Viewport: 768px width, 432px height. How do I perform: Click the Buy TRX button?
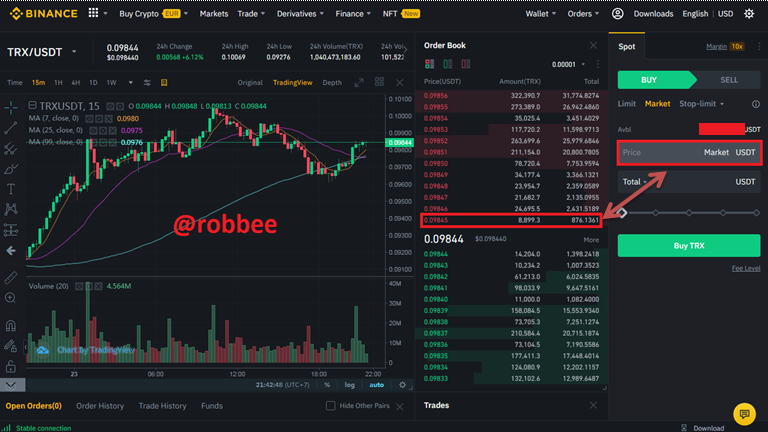689,245
